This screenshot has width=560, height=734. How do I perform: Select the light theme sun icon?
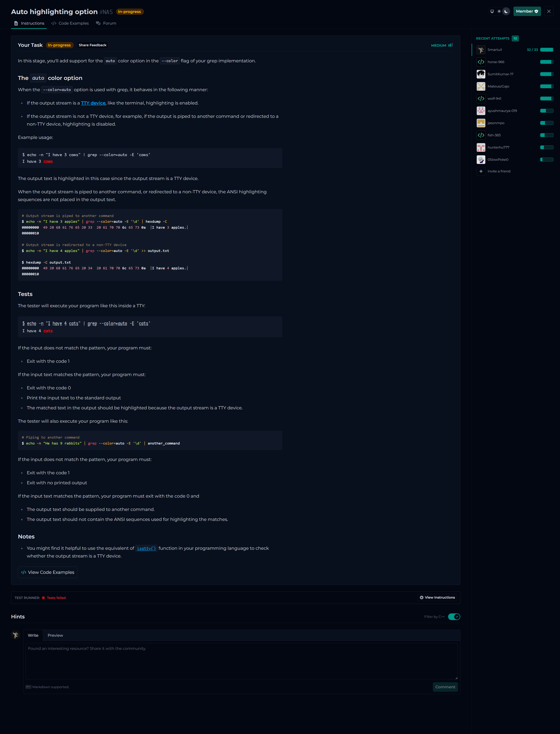[499, 11]
